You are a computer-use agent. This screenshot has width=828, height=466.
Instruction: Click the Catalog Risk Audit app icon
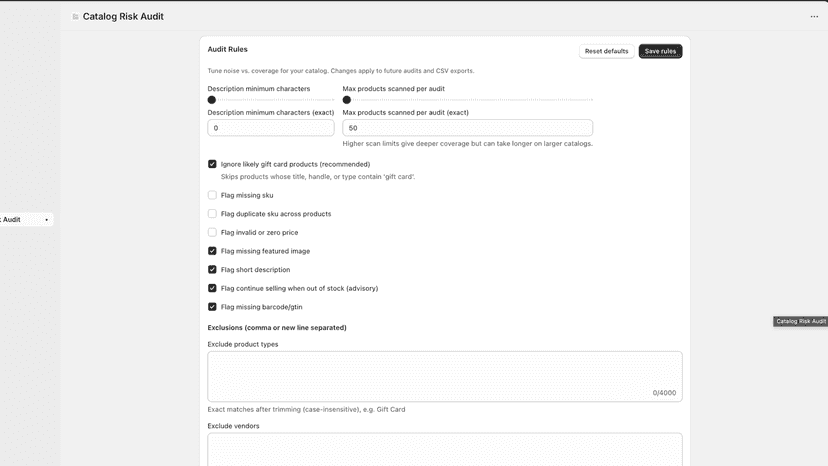tap(75, 17)
